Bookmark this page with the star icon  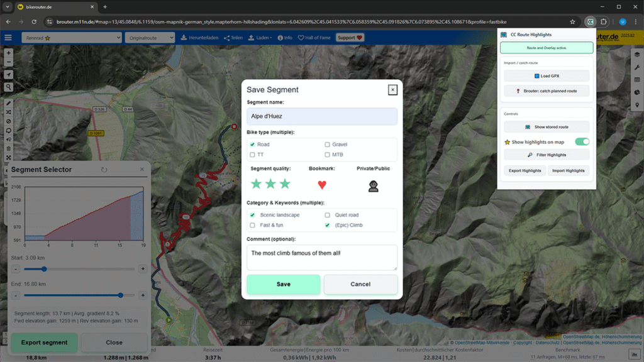point(572,21)
